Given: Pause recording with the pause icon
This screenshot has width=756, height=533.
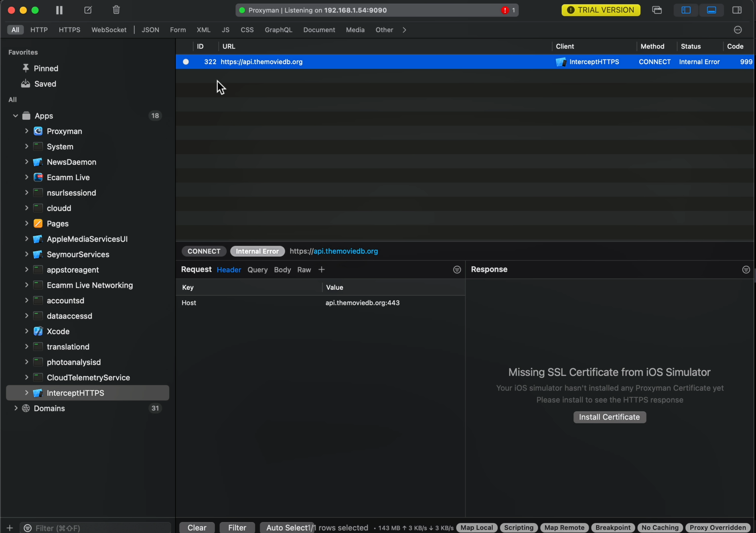Looking at the screenshot, I should 59,10.
